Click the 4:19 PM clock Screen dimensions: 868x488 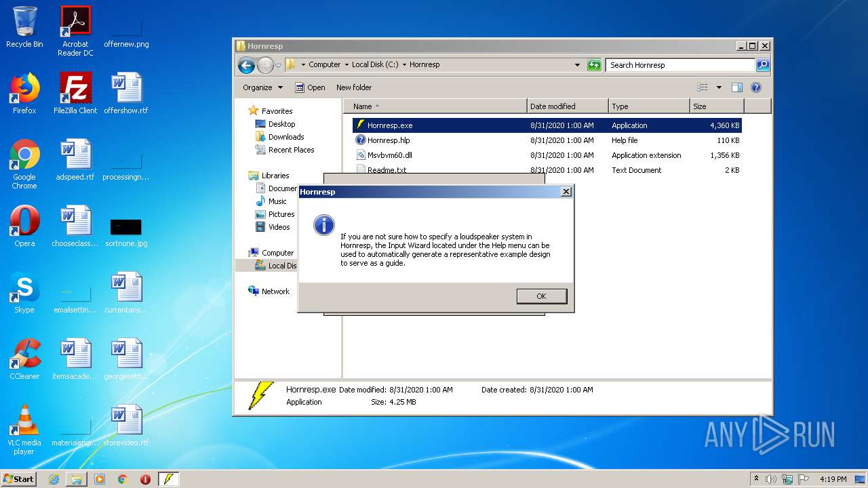[x=833, y=479]
